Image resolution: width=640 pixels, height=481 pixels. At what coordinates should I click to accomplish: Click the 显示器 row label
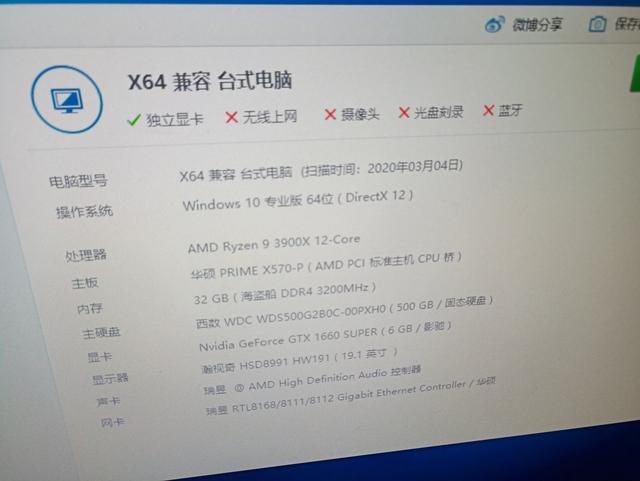110,379
